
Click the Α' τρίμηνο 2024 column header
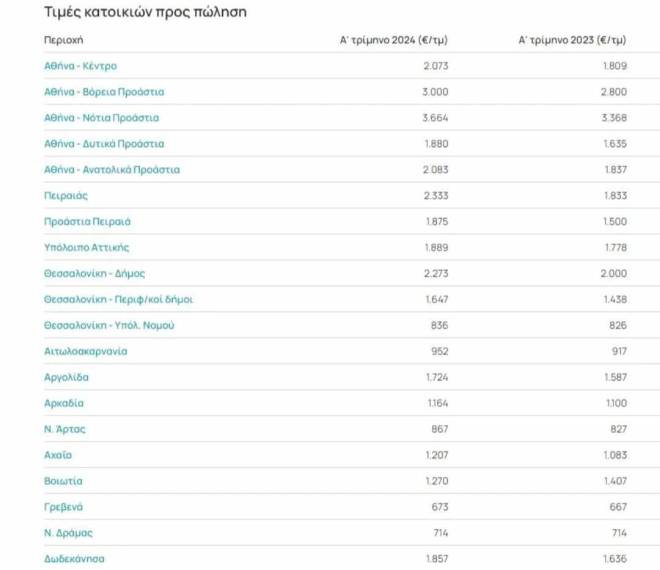394,40
